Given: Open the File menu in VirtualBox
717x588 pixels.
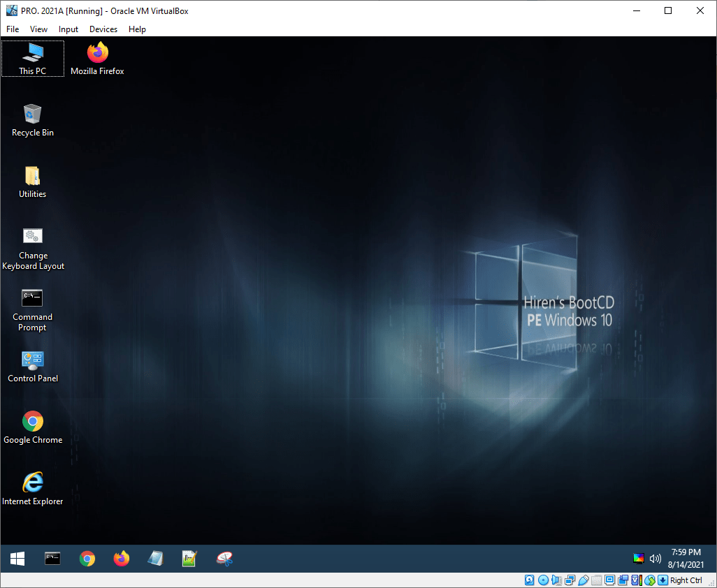Looking at the screenshot, I should 13,29.
